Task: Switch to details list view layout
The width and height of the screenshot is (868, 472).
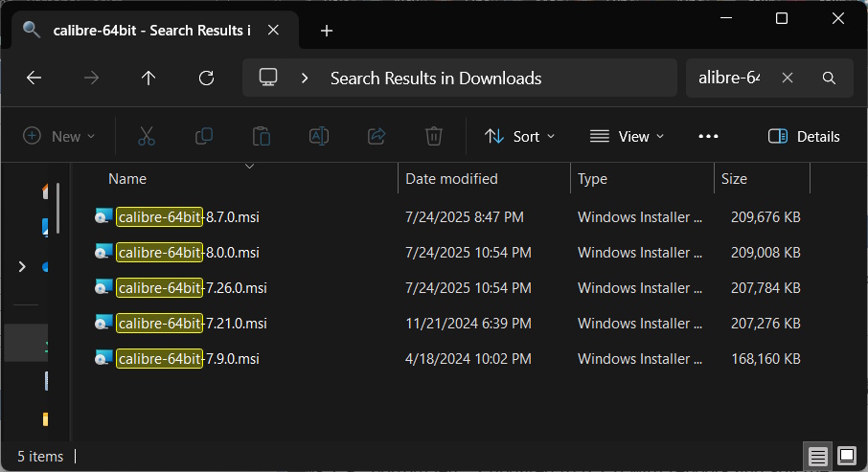Action: [816, 456]
